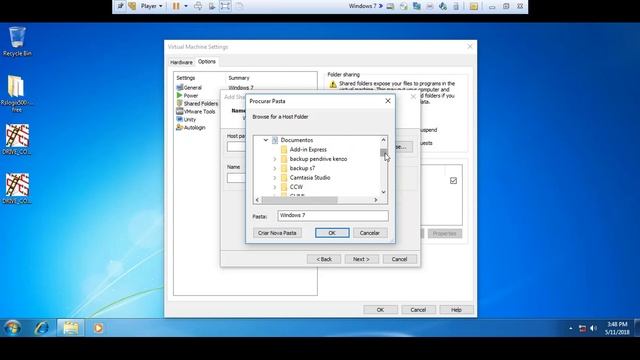Expand the Camtasia Studio folder

coord(275,178)
